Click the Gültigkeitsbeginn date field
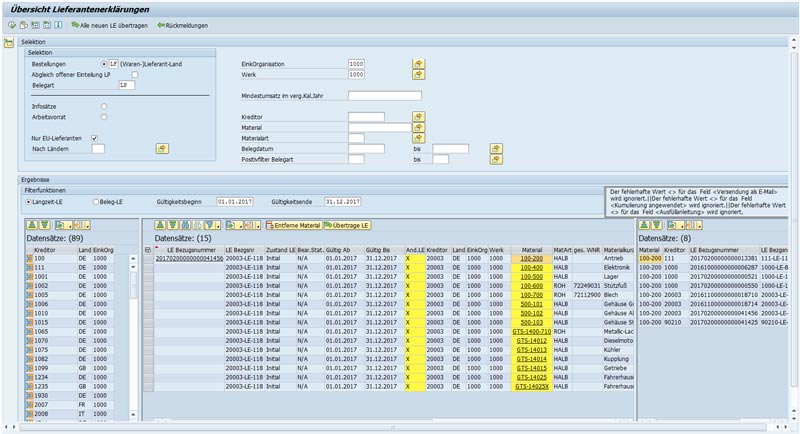800x434 pixels. 235,202
